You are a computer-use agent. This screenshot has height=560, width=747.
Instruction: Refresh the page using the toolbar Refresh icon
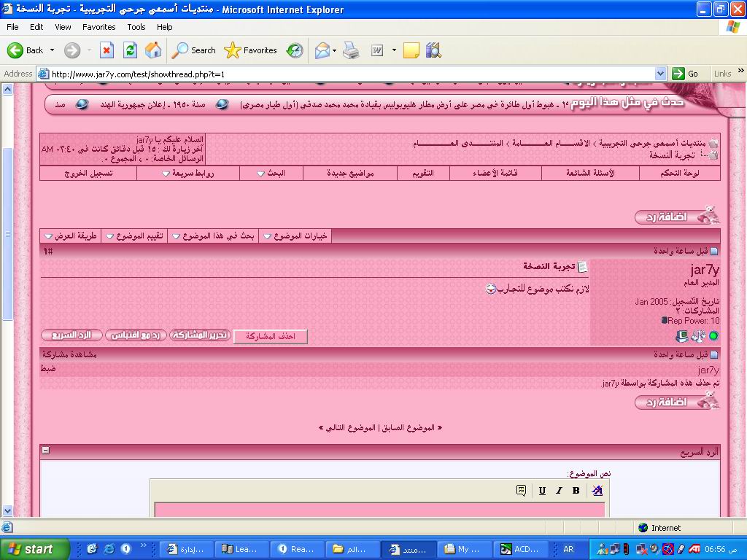[x=130, y=50]
